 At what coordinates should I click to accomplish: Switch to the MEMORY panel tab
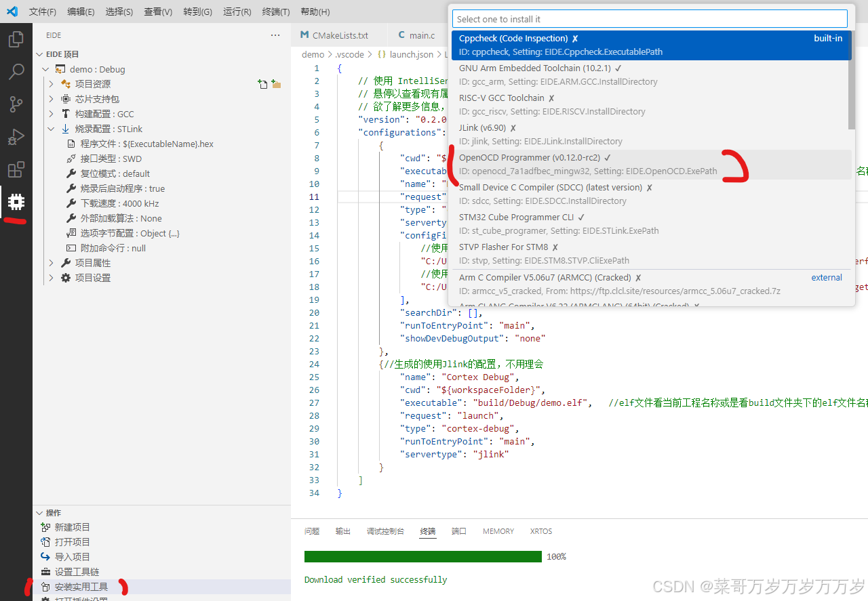498,531
